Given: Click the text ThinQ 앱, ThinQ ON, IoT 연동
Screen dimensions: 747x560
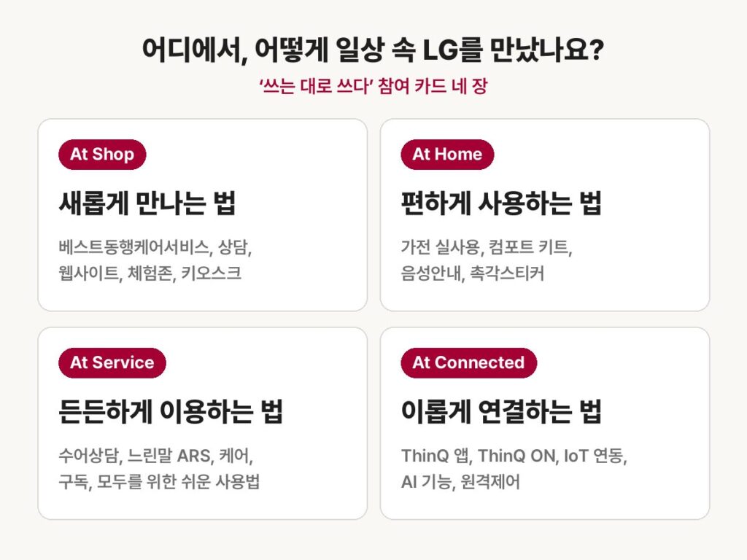Looking at the screenshot, I should point(514,456).
